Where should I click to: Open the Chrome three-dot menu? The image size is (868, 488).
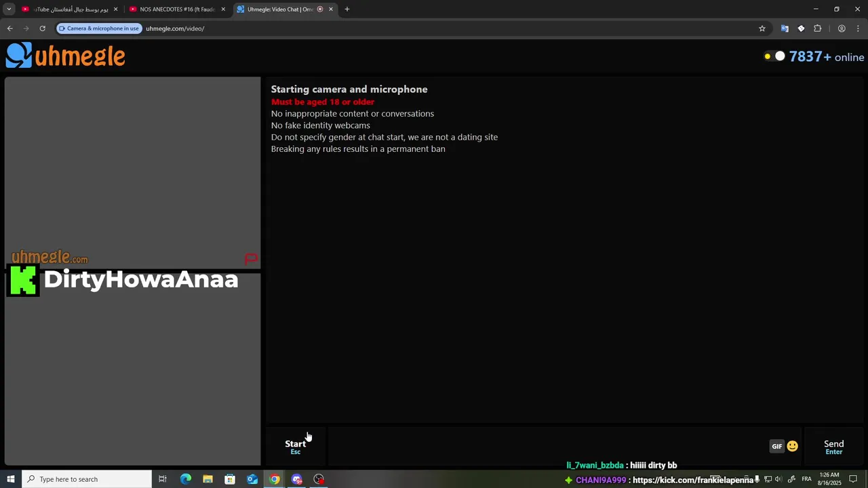[x=859, y=28]
